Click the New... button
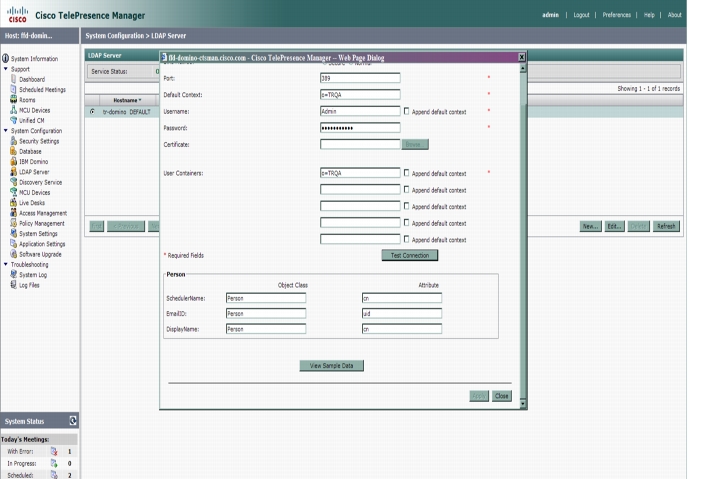This screenshot has height=479, width=701. [x=590, y=226]
